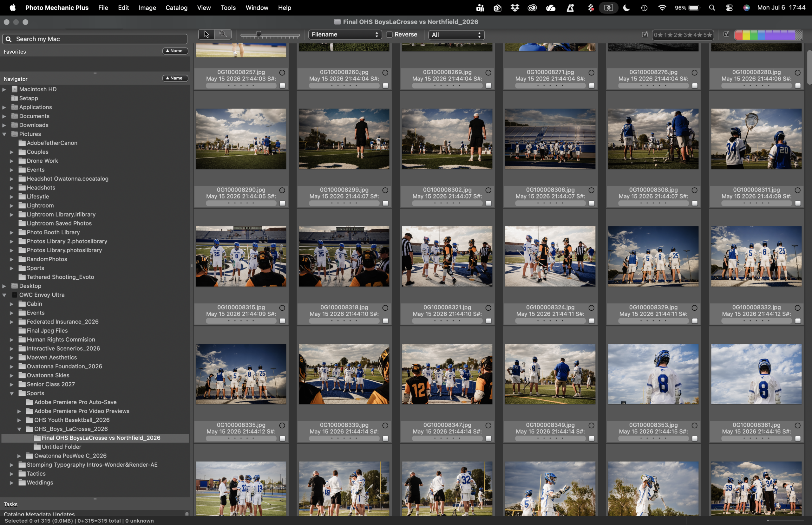Tag photo 0G100008321.jpg with its checkbox
812x525 pixels.
point(489,321)
